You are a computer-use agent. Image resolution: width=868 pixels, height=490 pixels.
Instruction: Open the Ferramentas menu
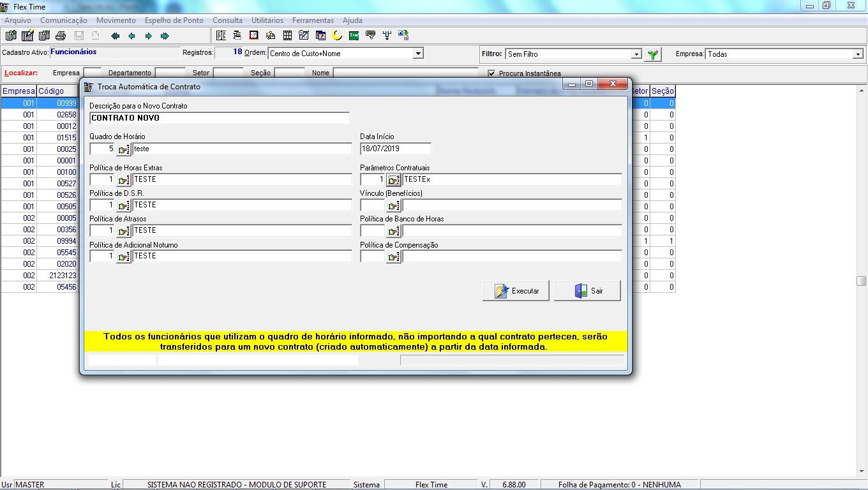click(x=313, y=20)
